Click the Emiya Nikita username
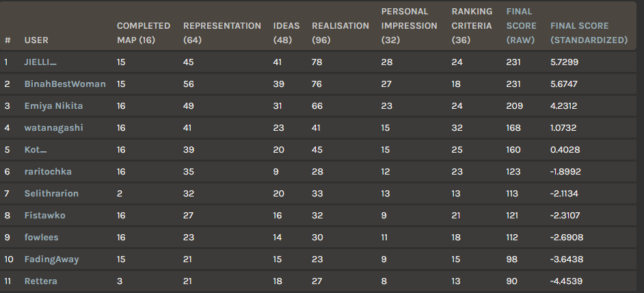Viewport: 644px width, 293px height. click(53, 105)
